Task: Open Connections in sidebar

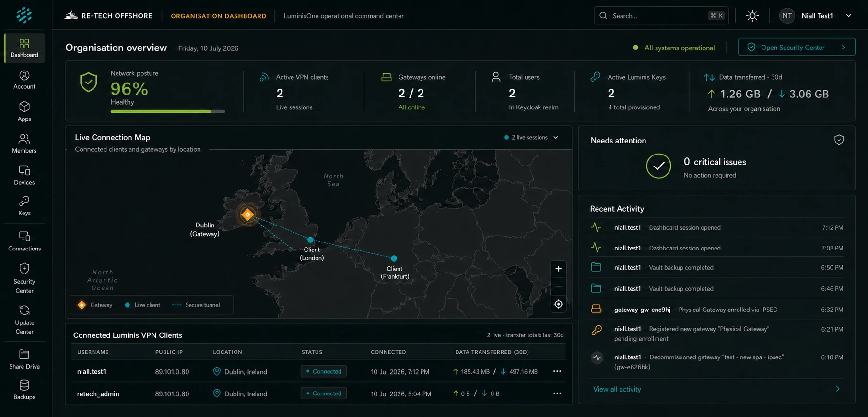Action: click(x=24, y=241)
